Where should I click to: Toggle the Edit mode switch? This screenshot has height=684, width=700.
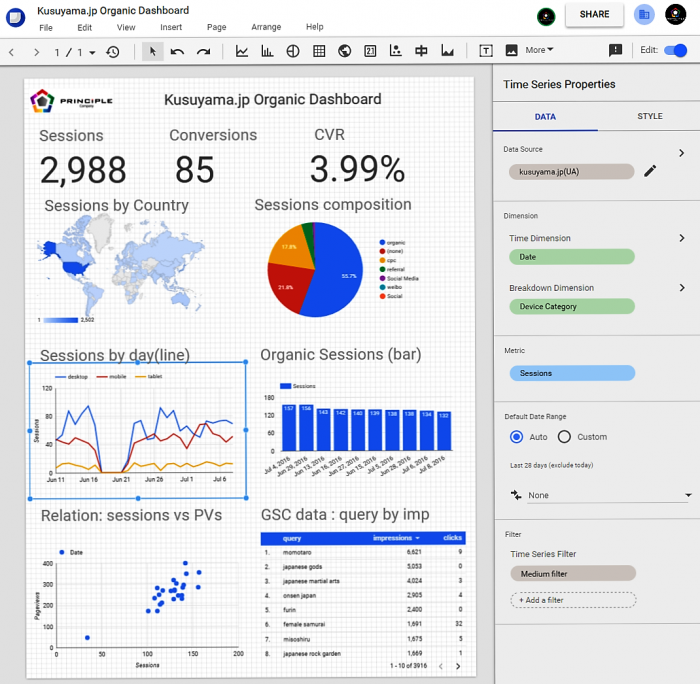(676, 50)
